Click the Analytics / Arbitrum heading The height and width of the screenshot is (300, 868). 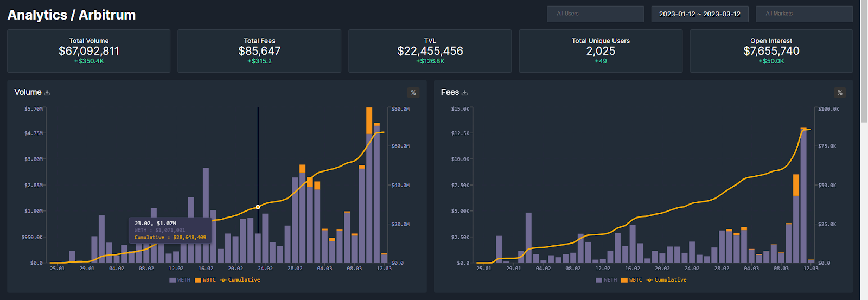coord(72,15)
